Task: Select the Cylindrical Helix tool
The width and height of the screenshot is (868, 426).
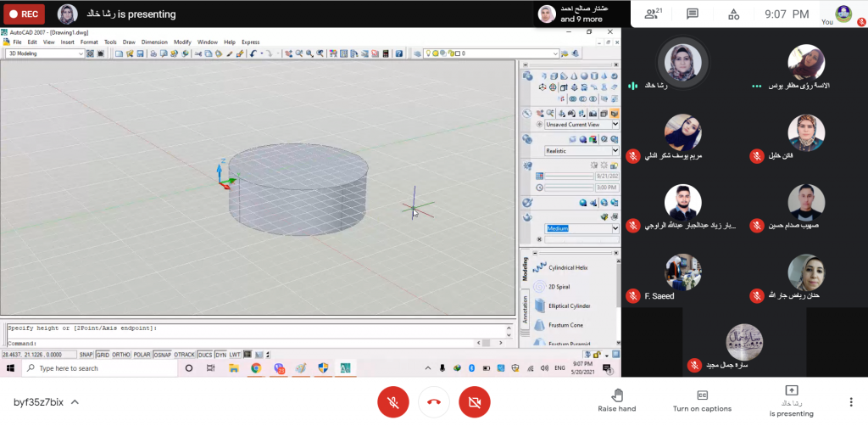Action: pyautogui.click(x=567, y=267)
